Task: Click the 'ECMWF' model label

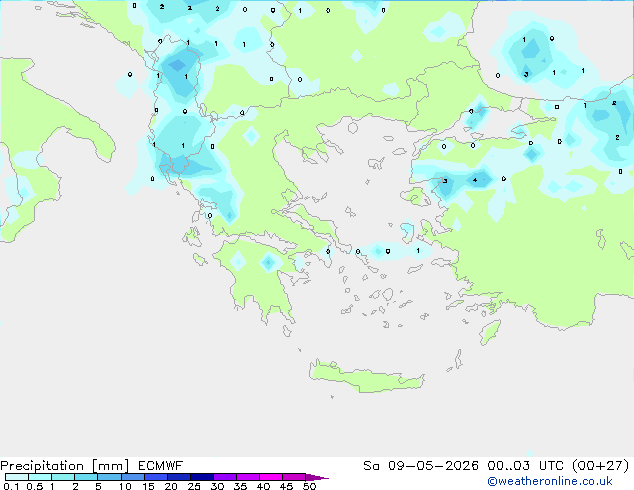Action: pyautogui.click(x=161, y=466)
